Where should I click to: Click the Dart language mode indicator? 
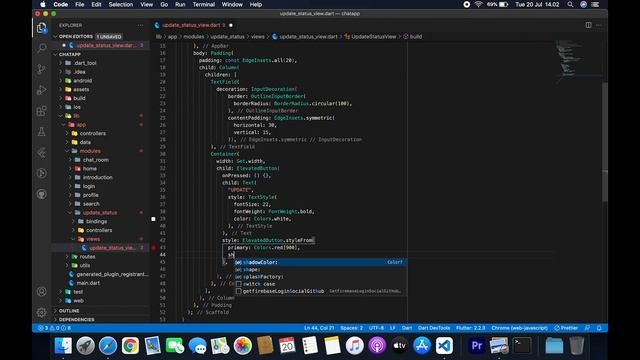click(407, 328)
